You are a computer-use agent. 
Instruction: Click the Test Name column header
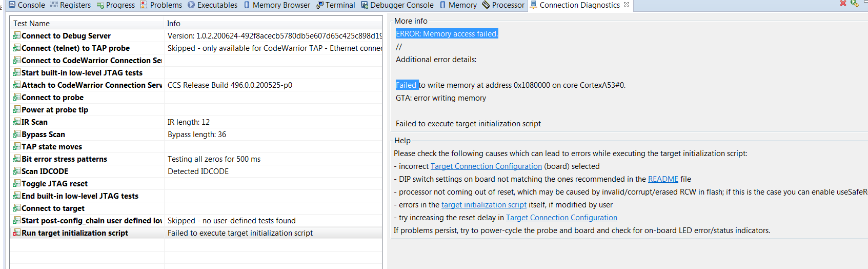point(32,24)
